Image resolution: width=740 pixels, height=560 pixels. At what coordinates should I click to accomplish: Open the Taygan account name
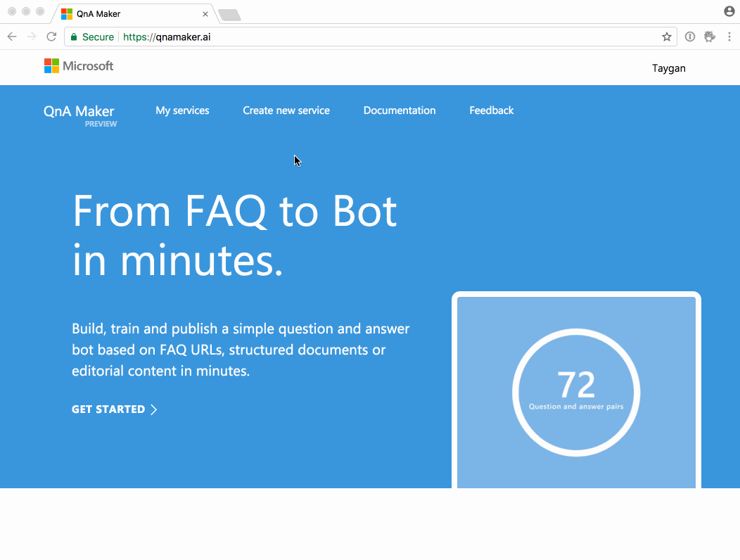point(669,68)
